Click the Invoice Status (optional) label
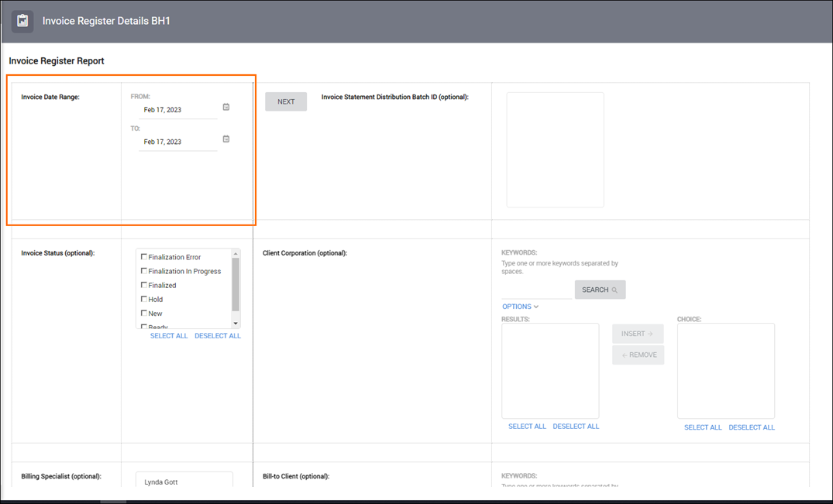The height and width of the screenshot is (504, 833). pos(58,253)
